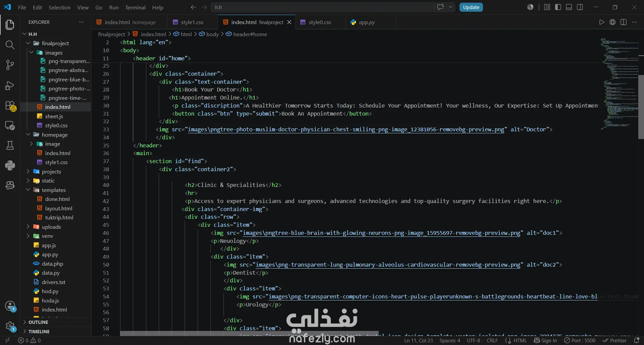Collapse the finalproject folder
The image size is (644, 345).
(28, 43)
